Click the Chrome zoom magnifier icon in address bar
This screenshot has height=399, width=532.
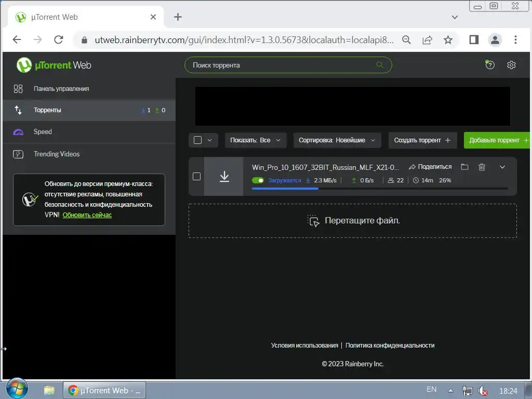coord(406,39)
